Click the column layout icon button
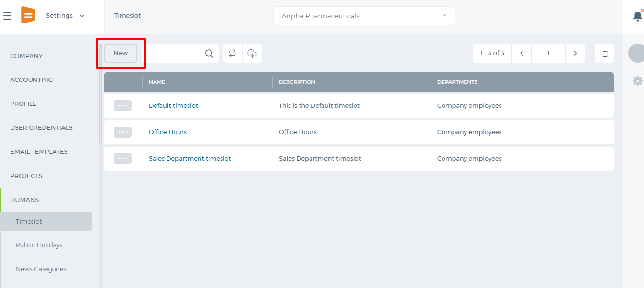This screenshot has height=288, width=644. pyautogui.click(x=604, y=53)
